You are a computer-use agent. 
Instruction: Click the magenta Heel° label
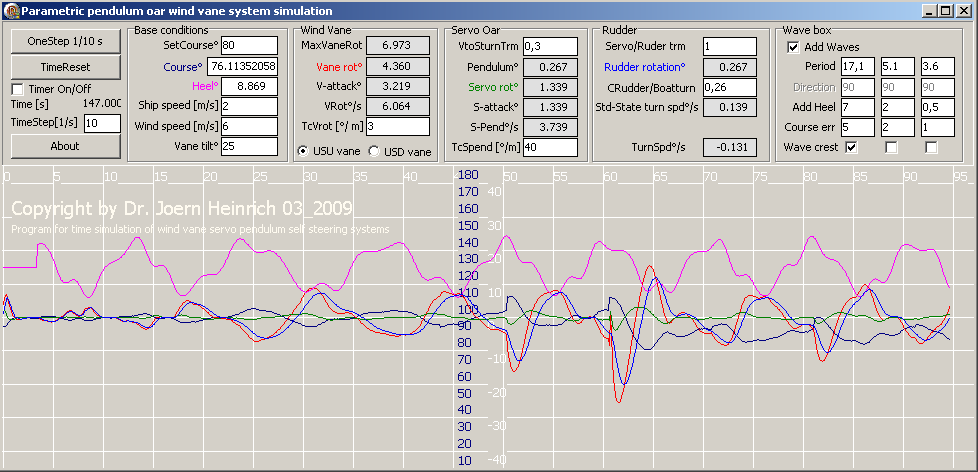203,87
